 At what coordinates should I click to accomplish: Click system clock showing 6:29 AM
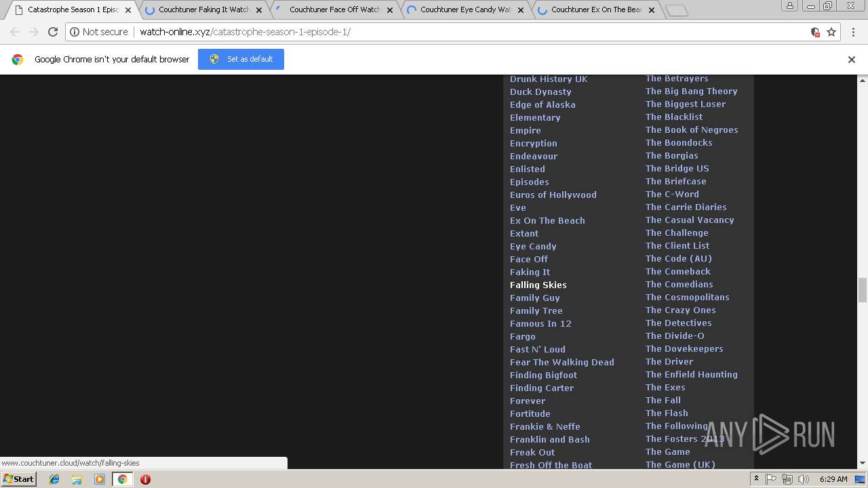833,479
